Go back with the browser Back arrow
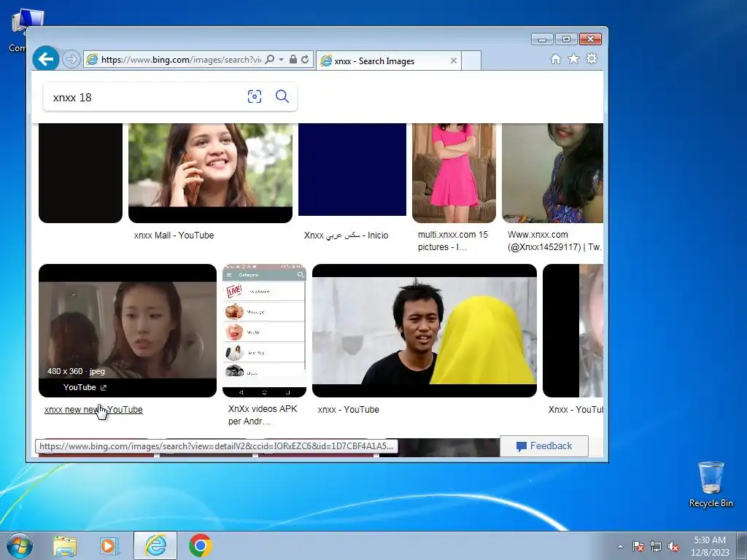The image size is (747, 560). click(x=46, y=59)
